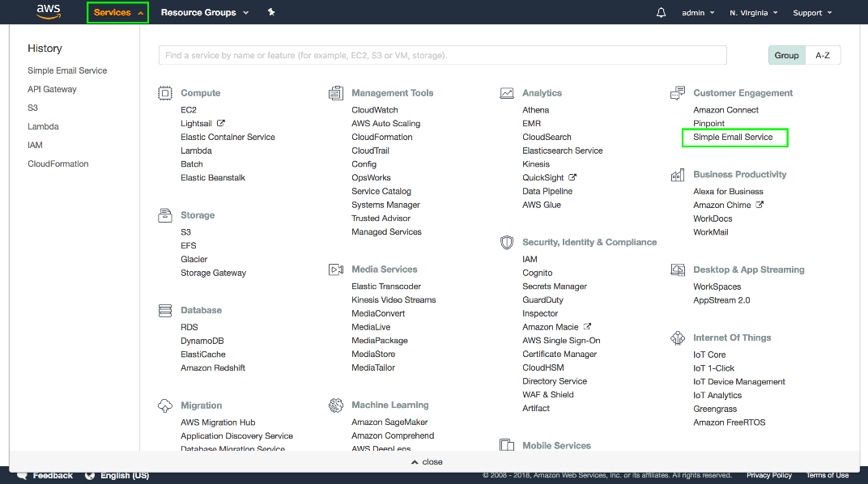Image resolution: width=868 pixels, height=484 pixels.
Task: Click the Database category icon
Action: [x=165, y=310]
